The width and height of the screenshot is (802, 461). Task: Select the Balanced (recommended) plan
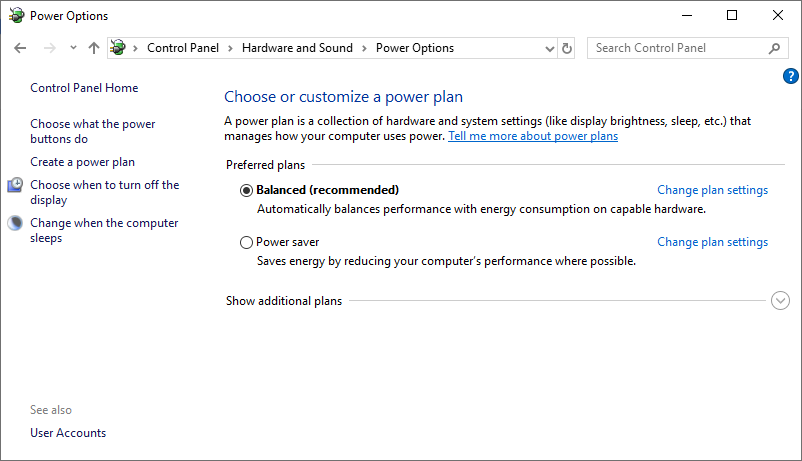[246, 190]
